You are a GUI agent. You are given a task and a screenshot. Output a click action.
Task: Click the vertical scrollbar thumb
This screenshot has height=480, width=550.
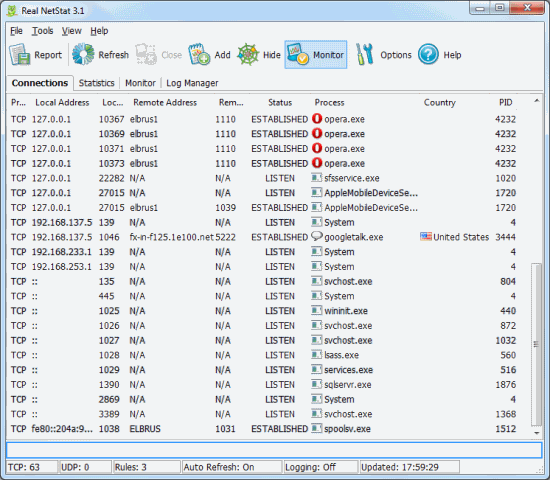click(x=536, y=344)
